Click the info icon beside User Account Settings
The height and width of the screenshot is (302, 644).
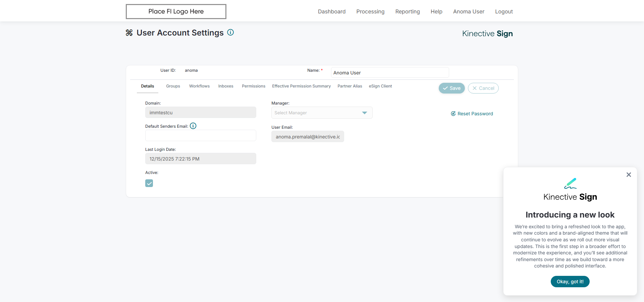click(230, 33)
